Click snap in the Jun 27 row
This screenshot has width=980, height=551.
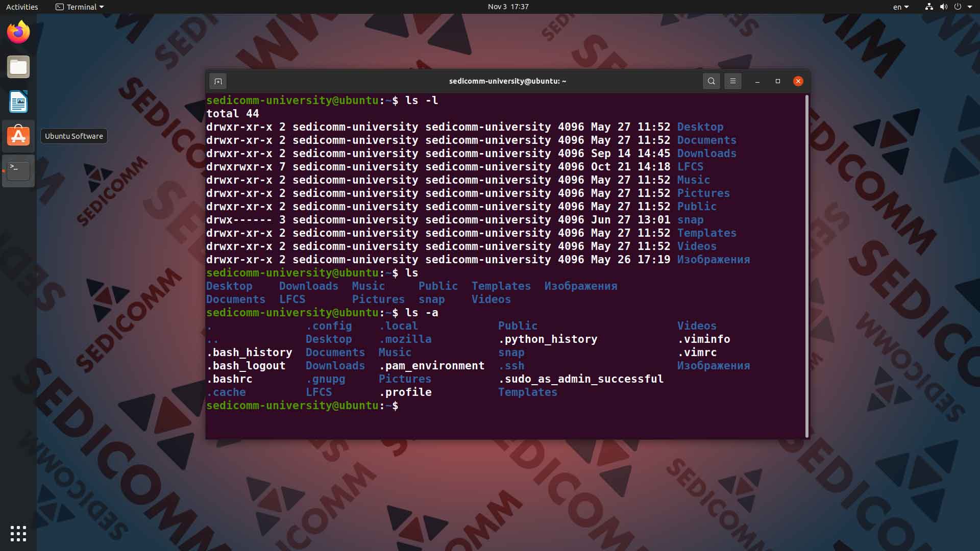click(690, 220)
